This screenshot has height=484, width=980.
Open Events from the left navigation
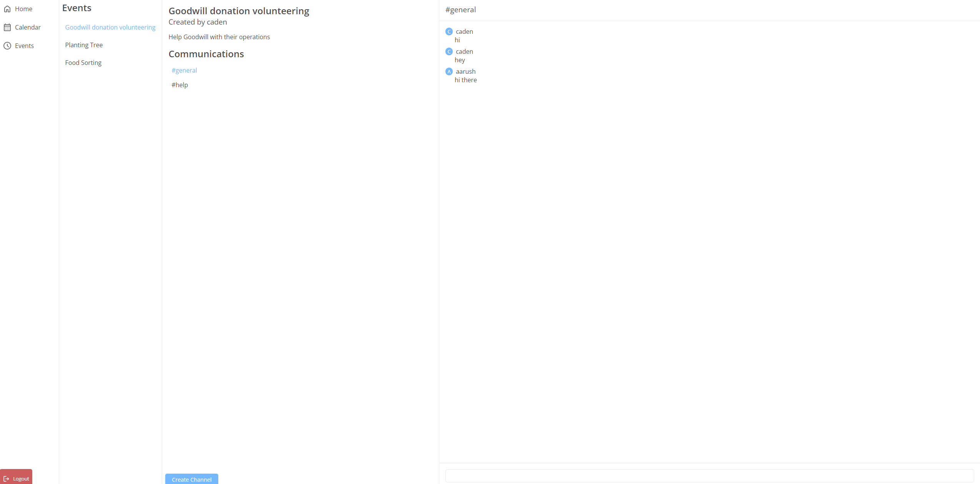tap(24, 46)
